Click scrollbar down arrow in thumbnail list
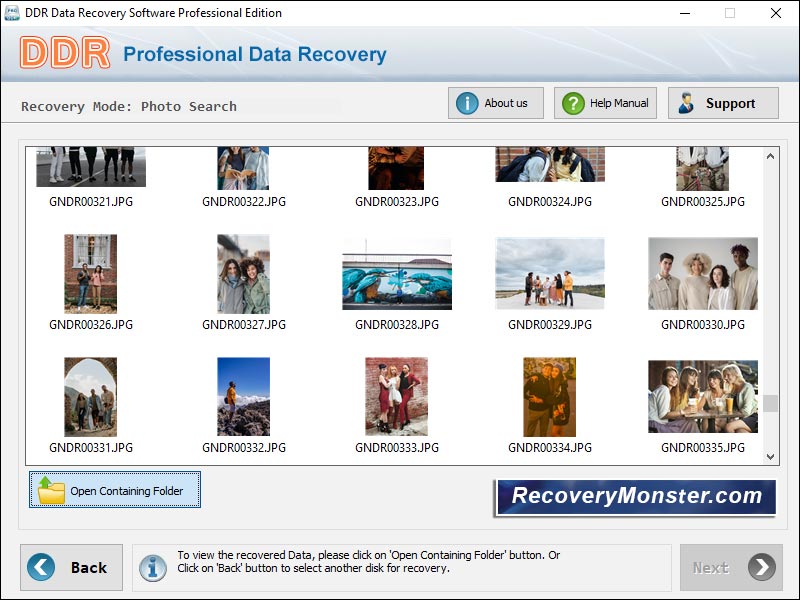This screenshot has width=800, height=600. (x=770, y=457)
